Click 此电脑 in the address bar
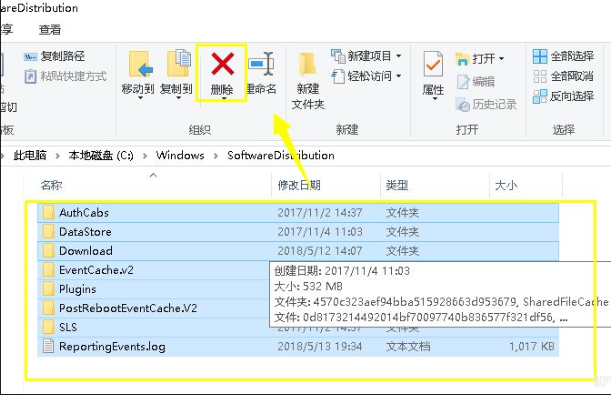Viewport: 611px width, 395px height. click(x=30, y=155)
